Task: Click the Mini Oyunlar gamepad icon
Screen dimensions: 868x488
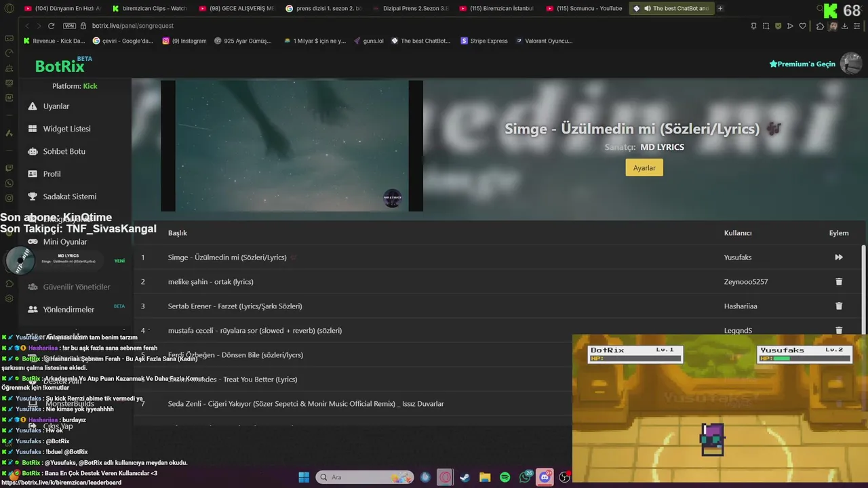Action: point(33,242)
